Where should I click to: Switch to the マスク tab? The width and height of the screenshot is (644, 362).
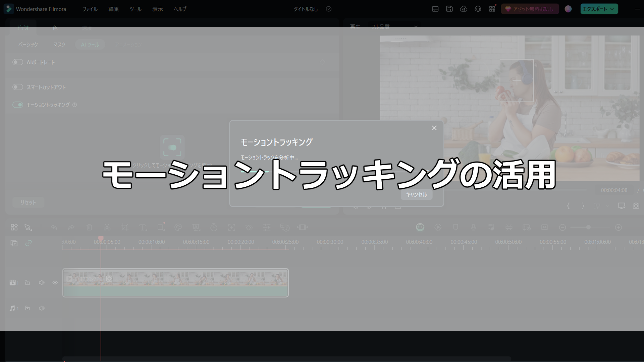[x=59, y=45]
